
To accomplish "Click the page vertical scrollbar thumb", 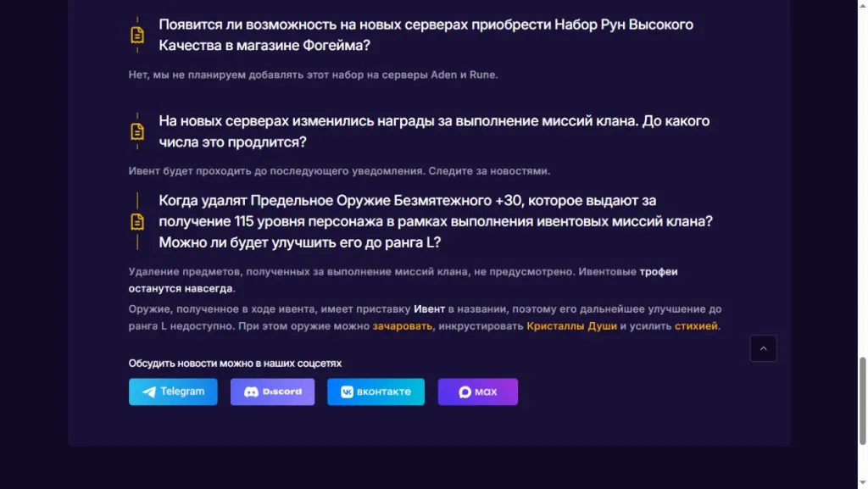I will [862, 401].
